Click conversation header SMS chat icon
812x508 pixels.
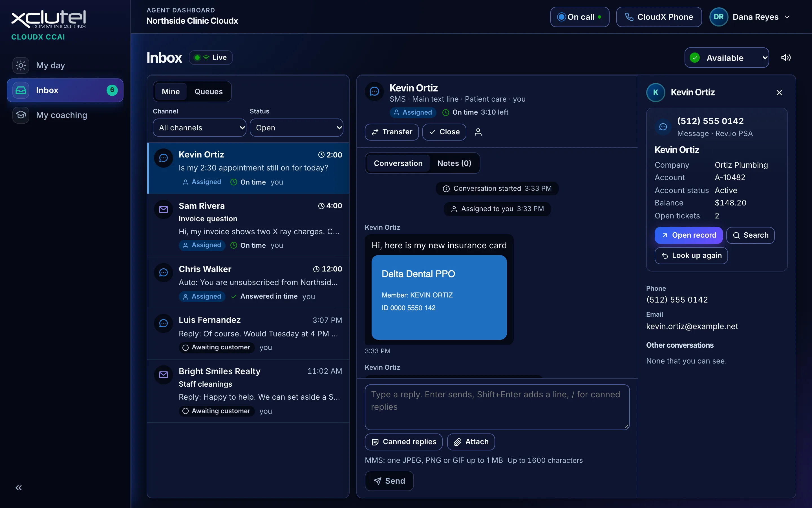[x=374, y=91]
